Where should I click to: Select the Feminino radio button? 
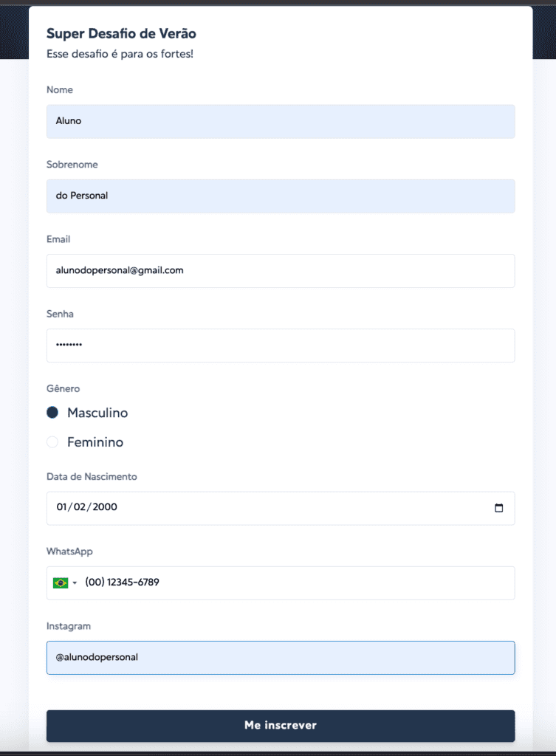[x=52, y=441]
